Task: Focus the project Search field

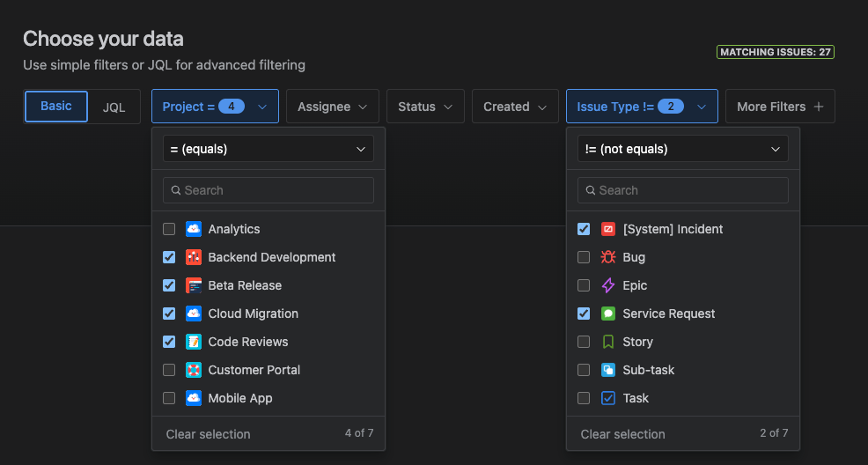Action: coord(268,190)
